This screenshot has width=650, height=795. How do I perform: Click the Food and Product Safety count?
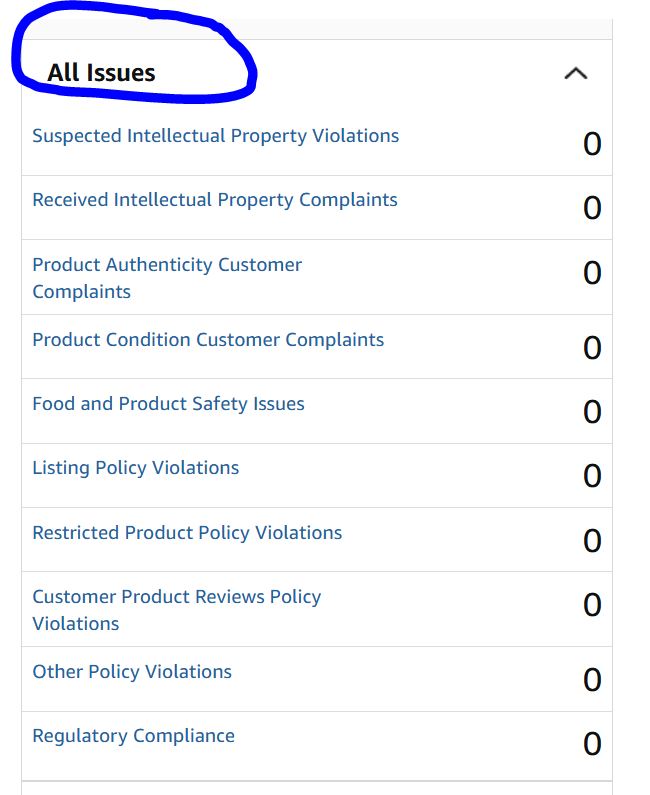[592, 411]
